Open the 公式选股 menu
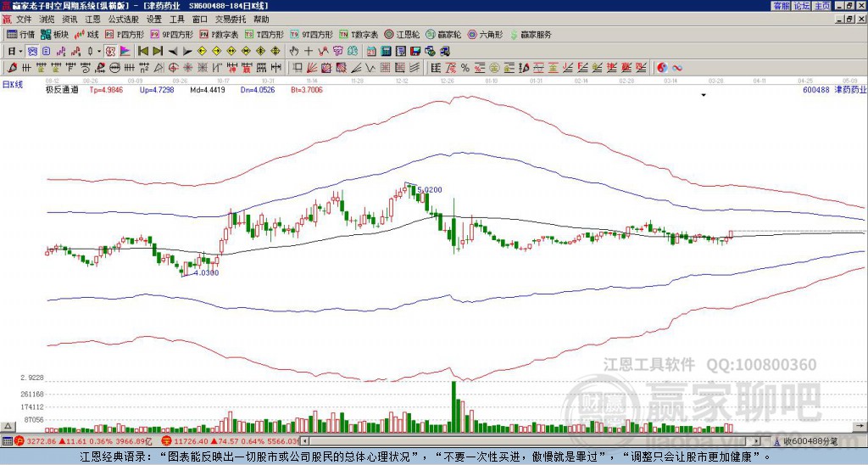This screenshot has height=465, width=868. (124, 20)
